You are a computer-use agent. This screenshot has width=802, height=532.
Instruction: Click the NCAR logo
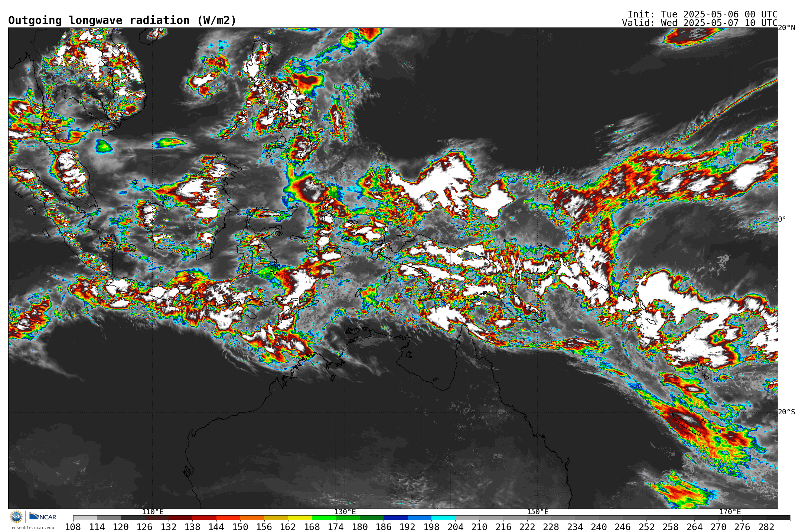click(x=43, y=516)
